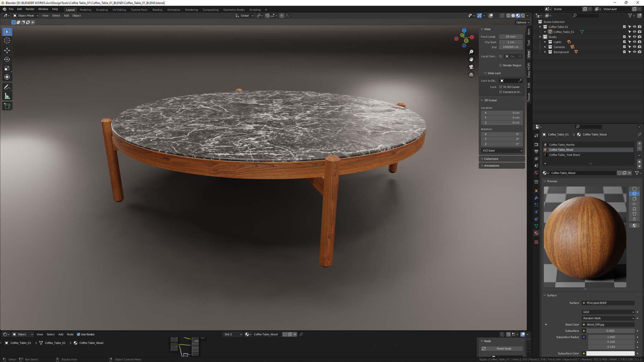Select the Add Cube tool

(x=7, y=106)
